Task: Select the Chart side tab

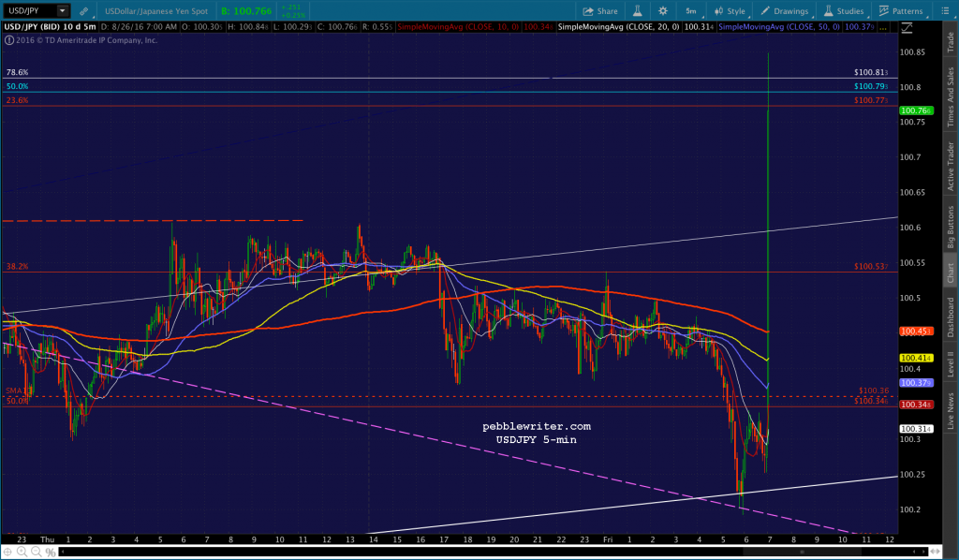Action: (x=951, y=273)
